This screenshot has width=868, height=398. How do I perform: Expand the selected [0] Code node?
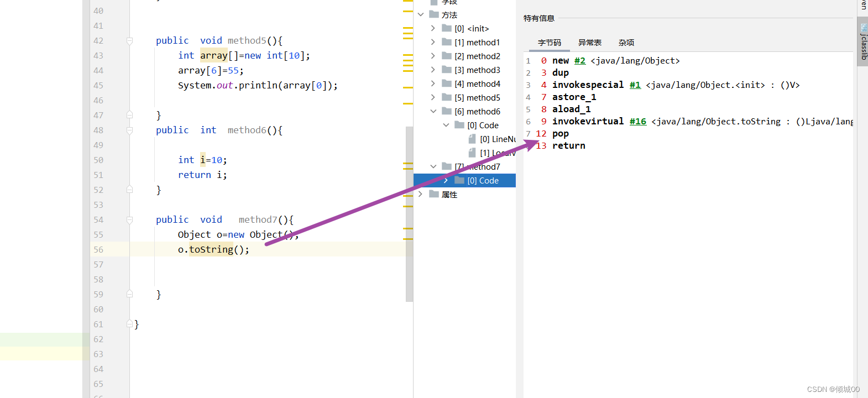[446, 180]
